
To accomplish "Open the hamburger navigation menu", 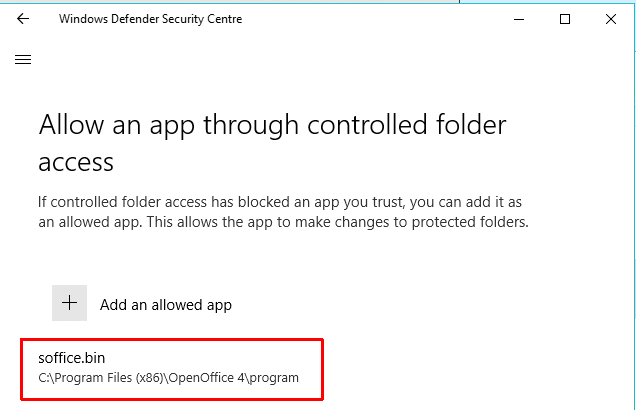I will [x=23, y=59].
